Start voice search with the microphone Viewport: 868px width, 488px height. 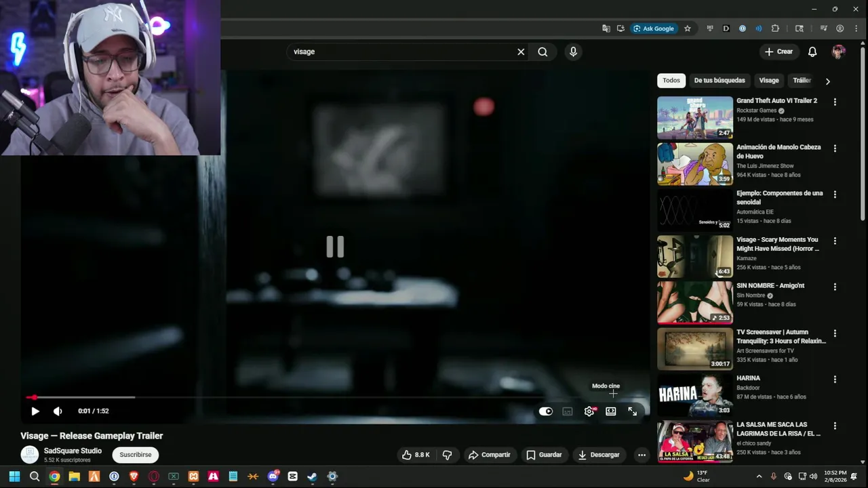pyautogui.click(x=573, y=52)
